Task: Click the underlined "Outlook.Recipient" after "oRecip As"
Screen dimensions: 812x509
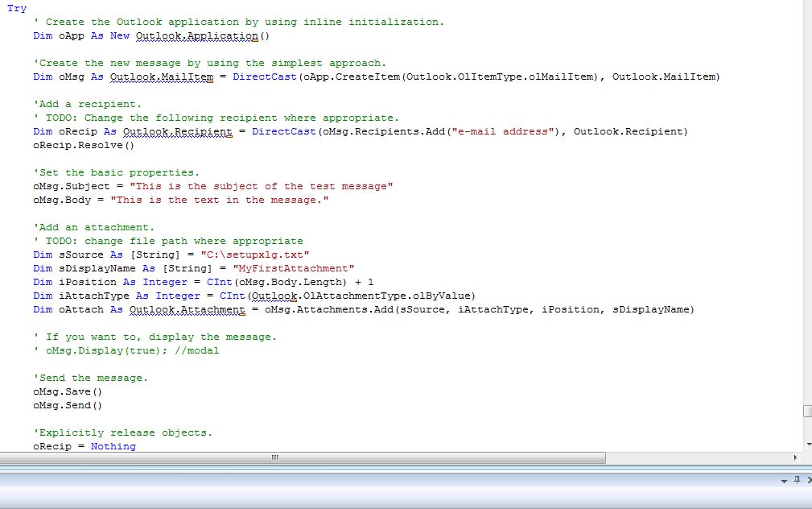Action: (178, 132)
